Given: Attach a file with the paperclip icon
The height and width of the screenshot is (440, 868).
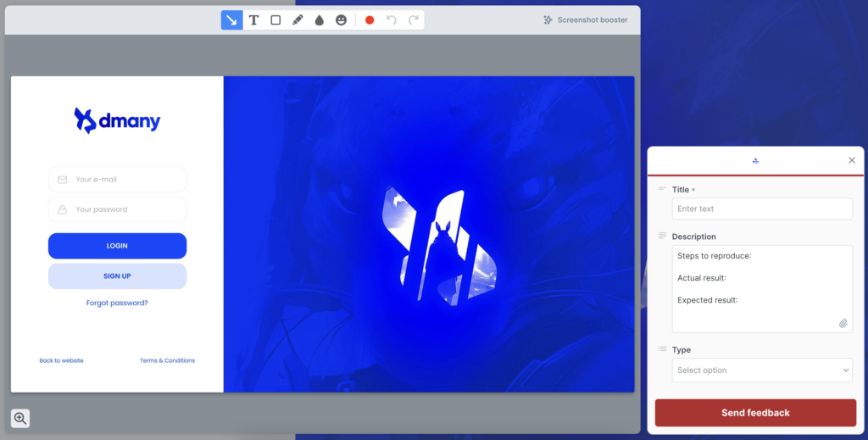Looking at the screenshot, I should pos(843,323).
